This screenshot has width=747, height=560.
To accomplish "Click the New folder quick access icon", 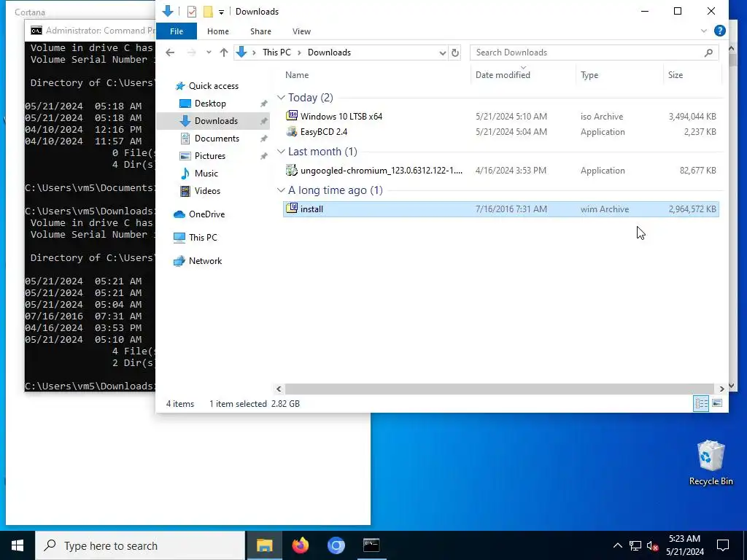I will click(208, 12).
